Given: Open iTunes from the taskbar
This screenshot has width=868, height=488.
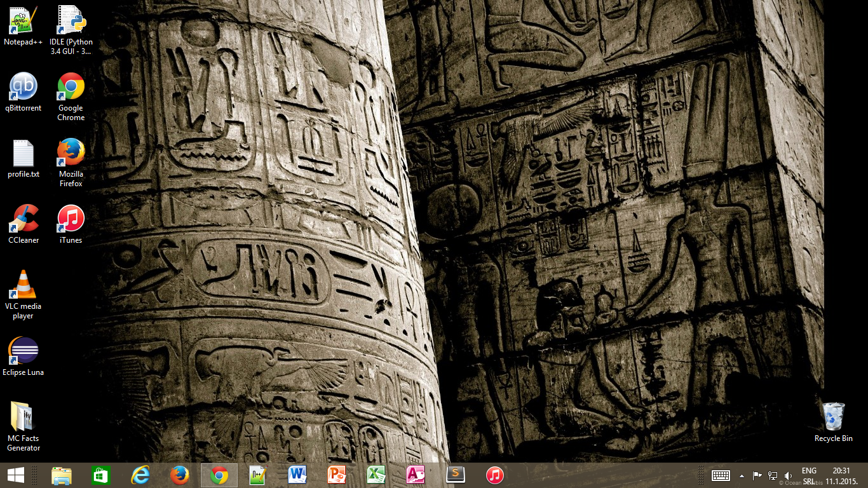Looking at the screenshot, I should [x=495, y=475].
